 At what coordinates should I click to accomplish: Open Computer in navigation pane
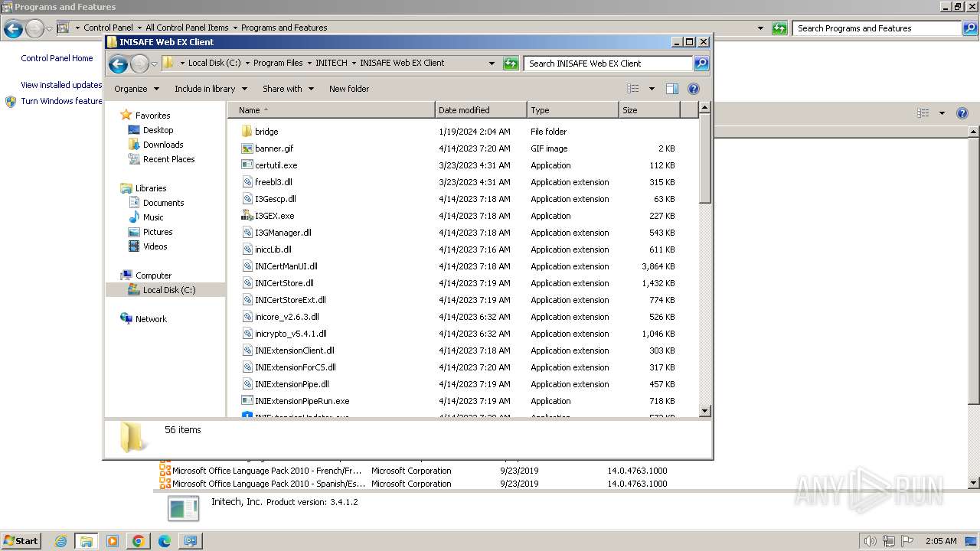click(153, 275)
